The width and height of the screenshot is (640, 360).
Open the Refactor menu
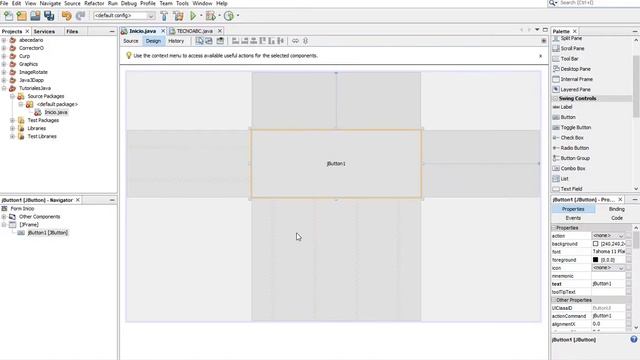pos(94,3)
